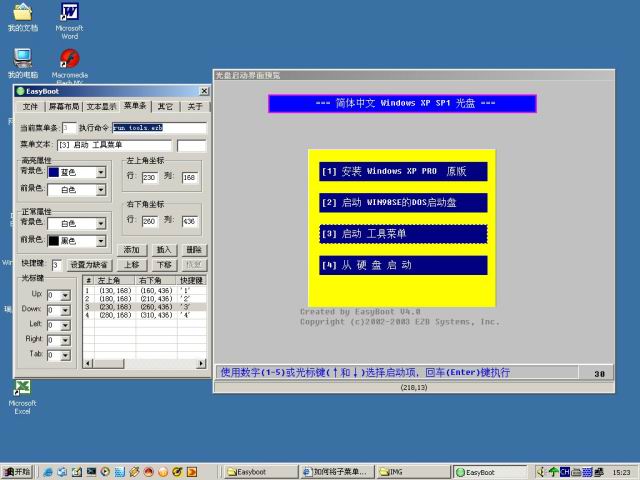Open the 关于 tab
The image size is (640, 480).
tap(195, 107)
